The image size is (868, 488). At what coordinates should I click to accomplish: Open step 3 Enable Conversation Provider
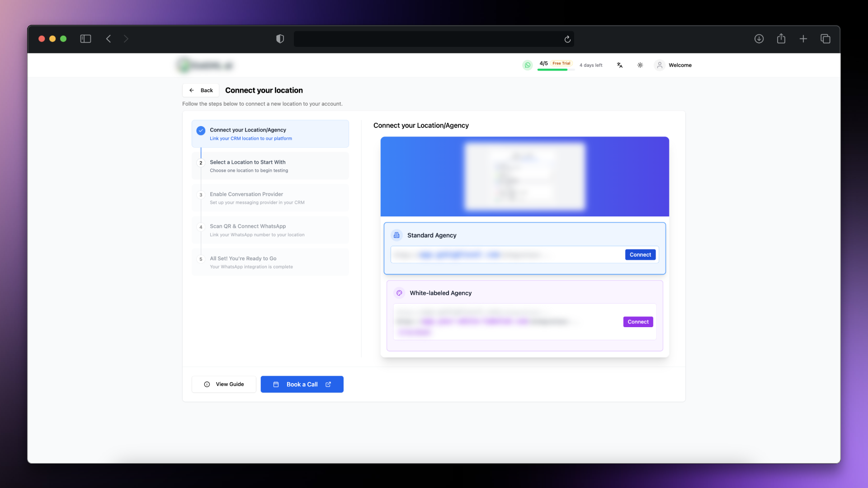(x=270, y=198)
